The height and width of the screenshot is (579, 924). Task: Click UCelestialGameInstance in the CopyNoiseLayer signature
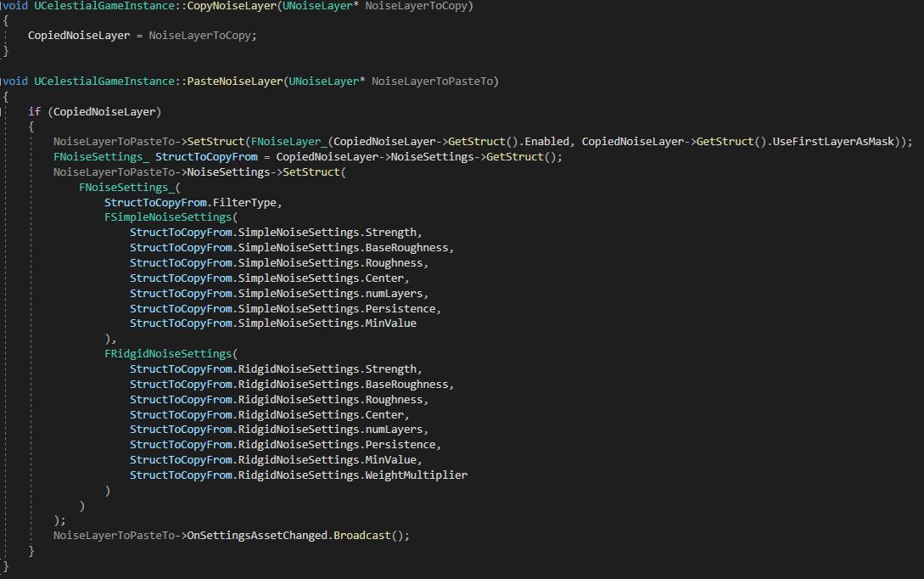[x=104, y=7]
